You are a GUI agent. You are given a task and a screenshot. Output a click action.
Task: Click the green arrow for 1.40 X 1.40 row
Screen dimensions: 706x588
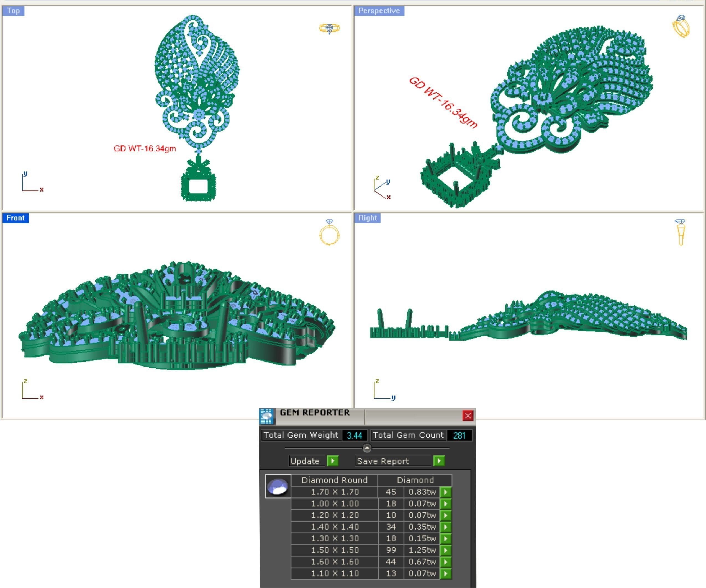[x=445, y=527]
